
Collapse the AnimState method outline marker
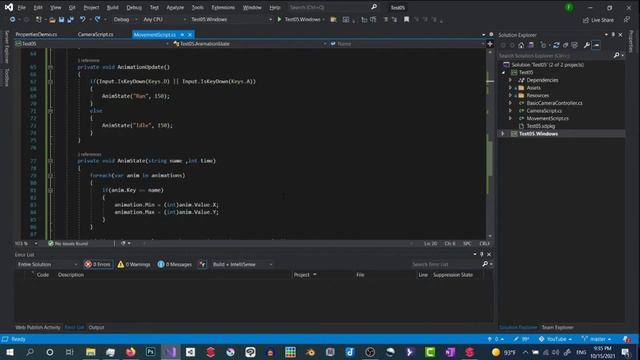(51, 161)
